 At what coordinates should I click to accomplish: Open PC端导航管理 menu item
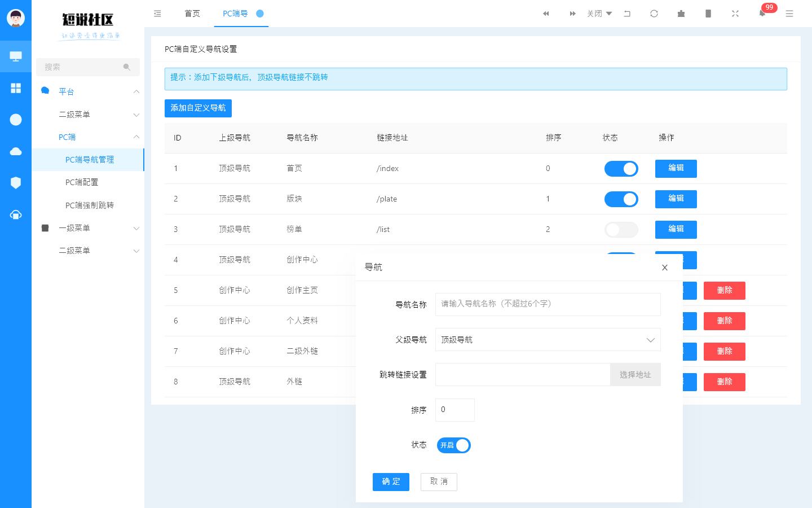(88, 160)
